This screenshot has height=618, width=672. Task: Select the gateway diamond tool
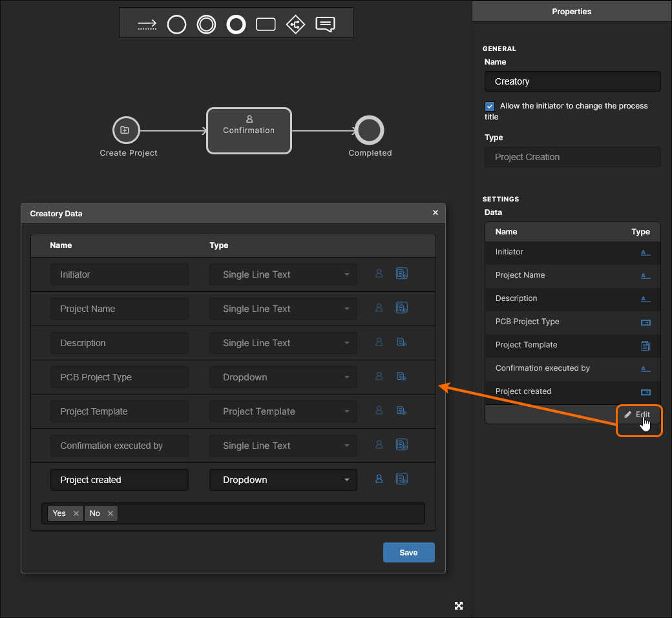tap(295, 25)
